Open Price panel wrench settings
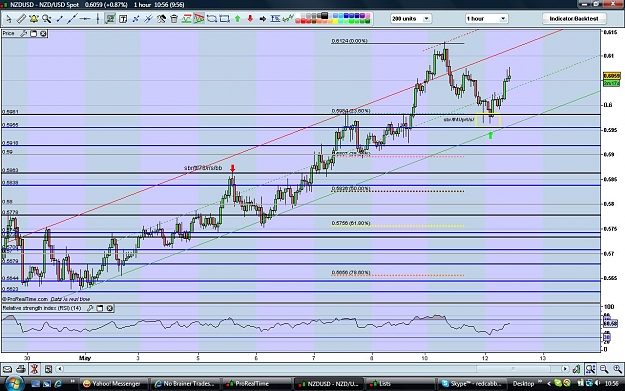The width and height of the screenshot is (625, 391). [x=24, y=34]
